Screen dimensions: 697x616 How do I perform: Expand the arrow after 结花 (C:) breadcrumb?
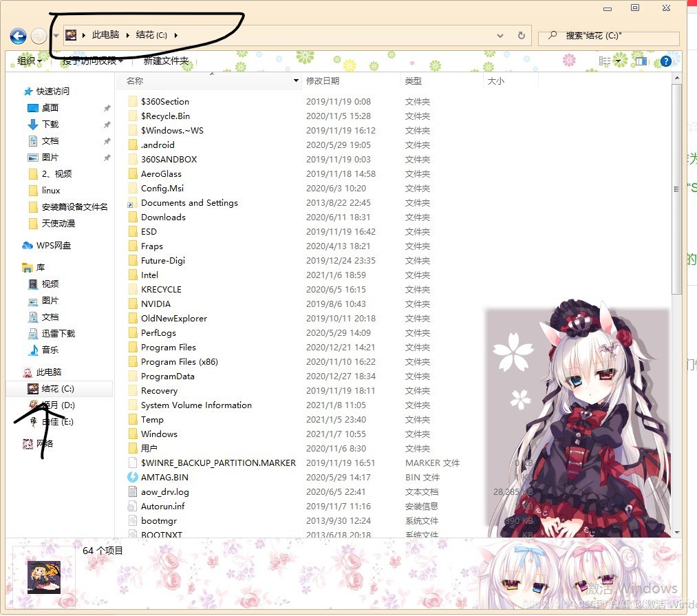click(x=176, y=35)
